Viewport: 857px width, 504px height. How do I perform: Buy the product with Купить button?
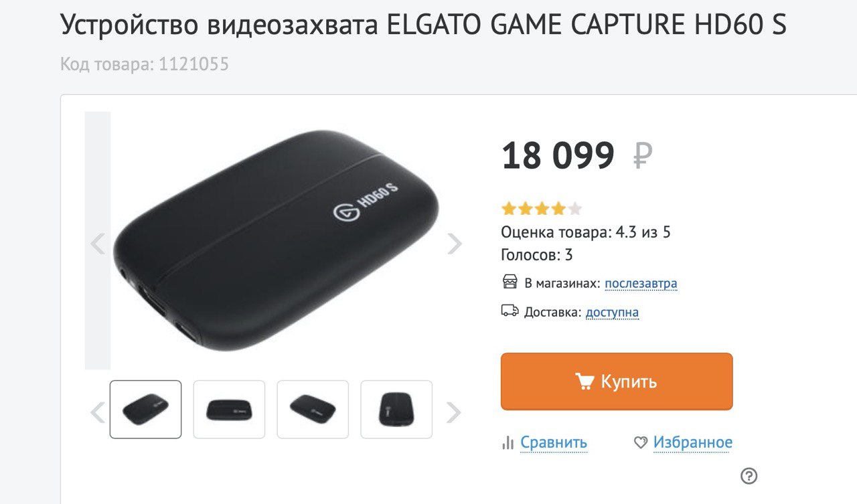tap(617, 382)
